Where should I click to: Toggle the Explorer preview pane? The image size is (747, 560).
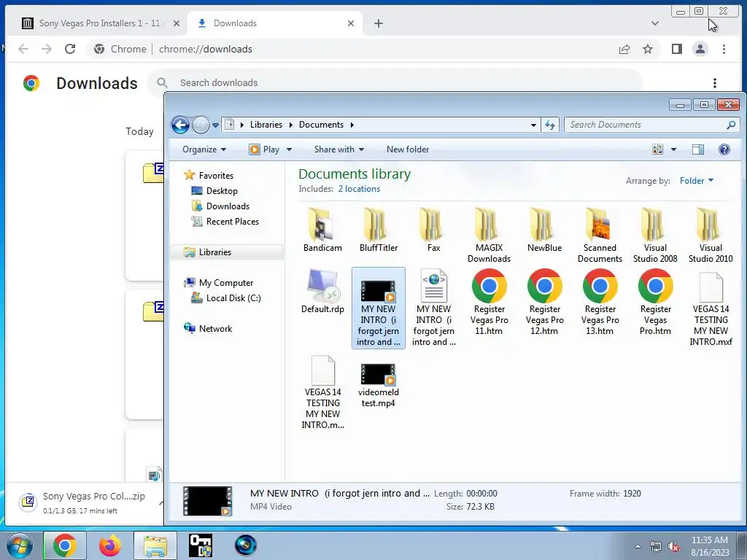(x=698, y=149)
